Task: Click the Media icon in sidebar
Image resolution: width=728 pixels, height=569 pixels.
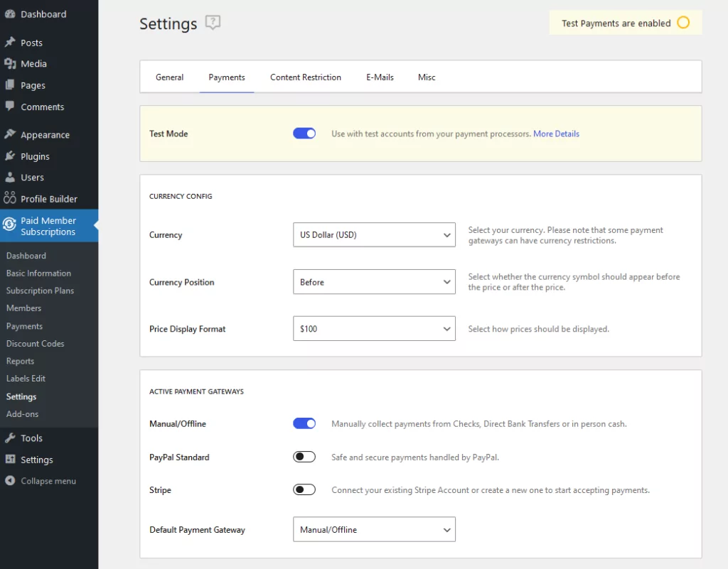Action: pos(10,63)
